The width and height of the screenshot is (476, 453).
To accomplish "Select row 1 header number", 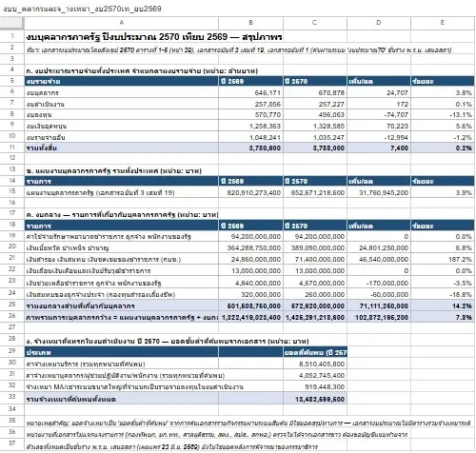I will click(x=12, y=36).
